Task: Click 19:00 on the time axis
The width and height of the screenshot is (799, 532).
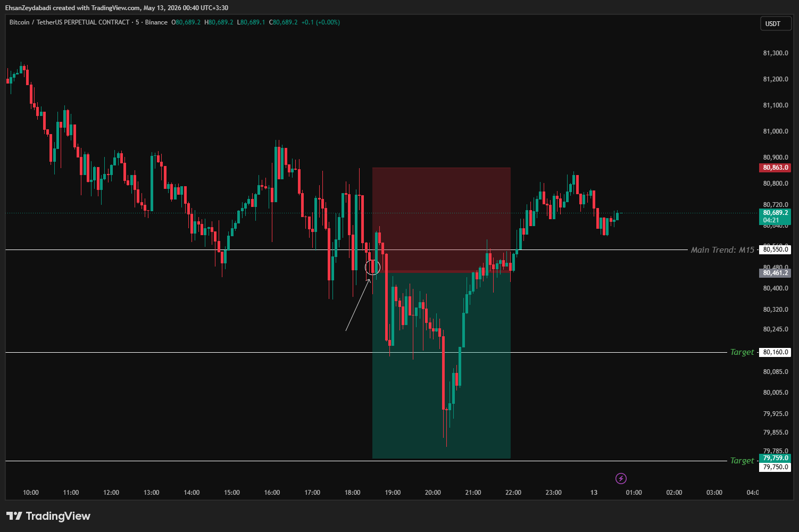Action: point(393,493)
